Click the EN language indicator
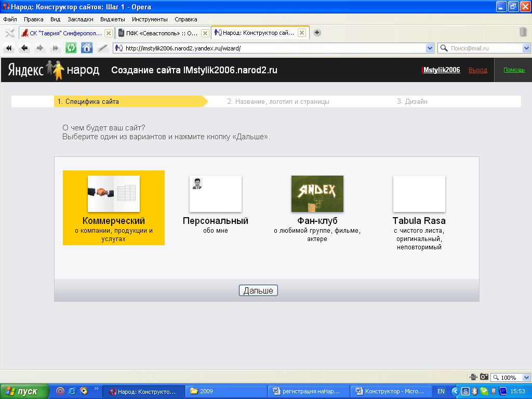This screenshot has width=532, height=399. click(x=441, y=391)
